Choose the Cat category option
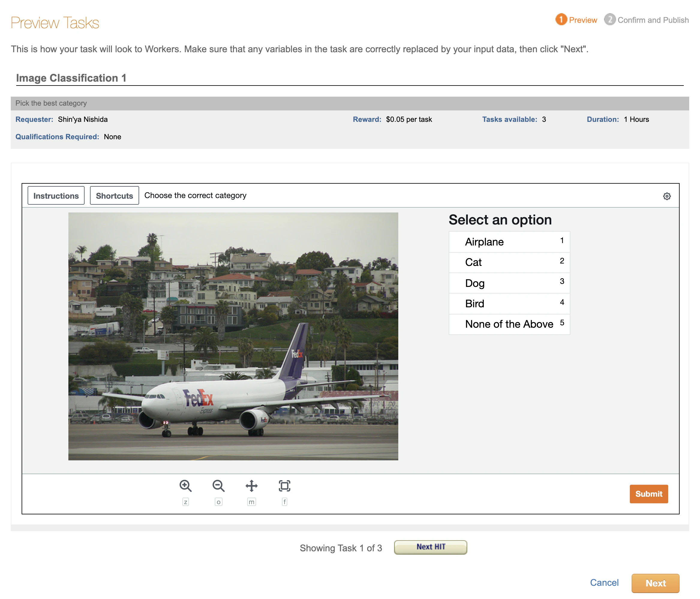700x599 pixels. [x=509, y=262]
